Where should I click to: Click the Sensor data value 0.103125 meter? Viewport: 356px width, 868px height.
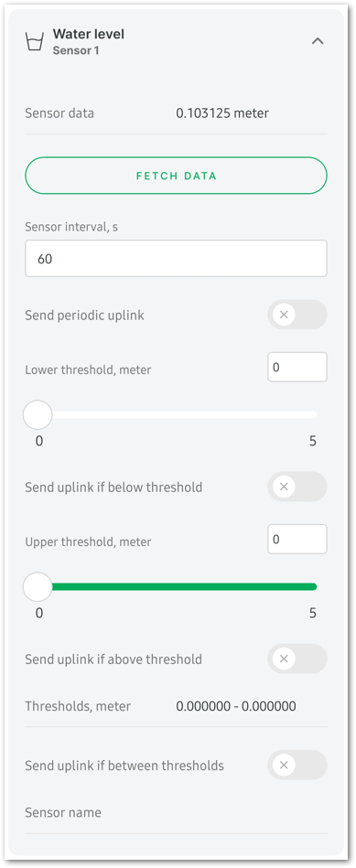[x=222, y=113]
